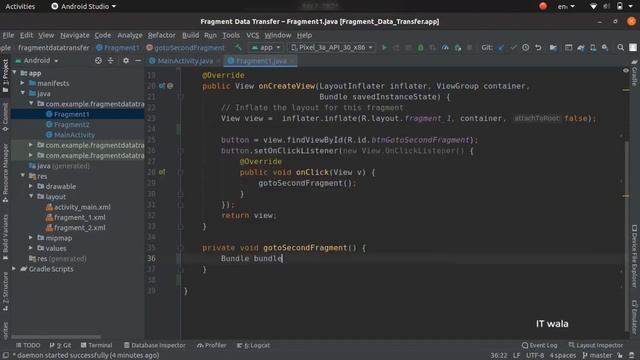Click the Debug app bug icon
Image resolution: width=640 pixels, height=360 pixels.
click(420, 48)
